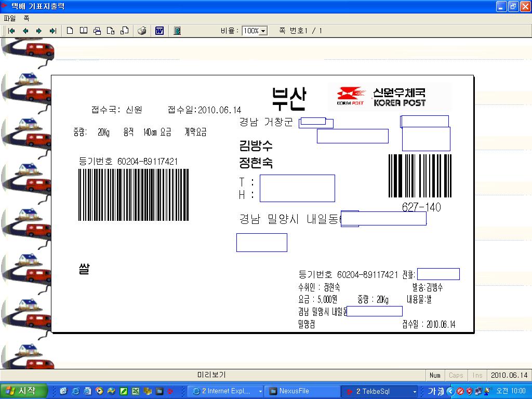This screenshot has width=532, height=399.
Task: Print the parcel label with the printer icon
Action: click(x=142, y=31)
